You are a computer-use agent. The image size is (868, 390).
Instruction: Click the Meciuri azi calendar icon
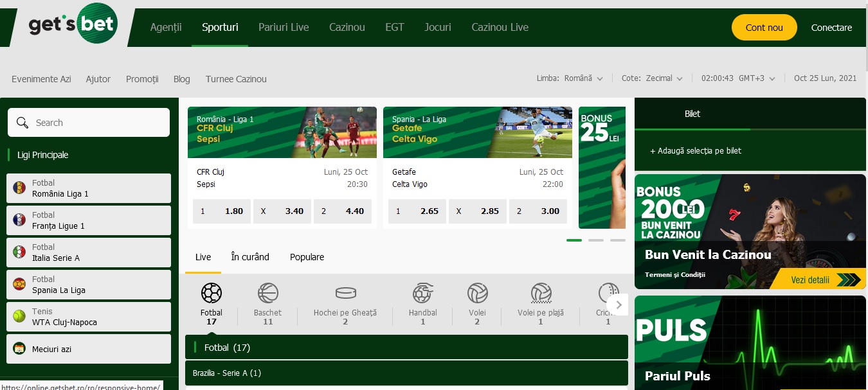19,349
